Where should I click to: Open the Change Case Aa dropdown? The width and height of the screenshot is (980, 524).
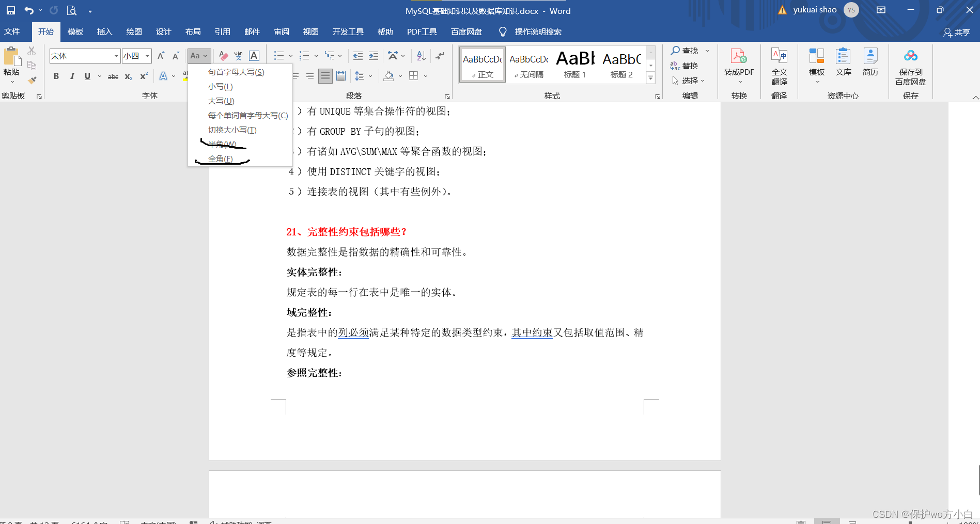coord(199,56)
